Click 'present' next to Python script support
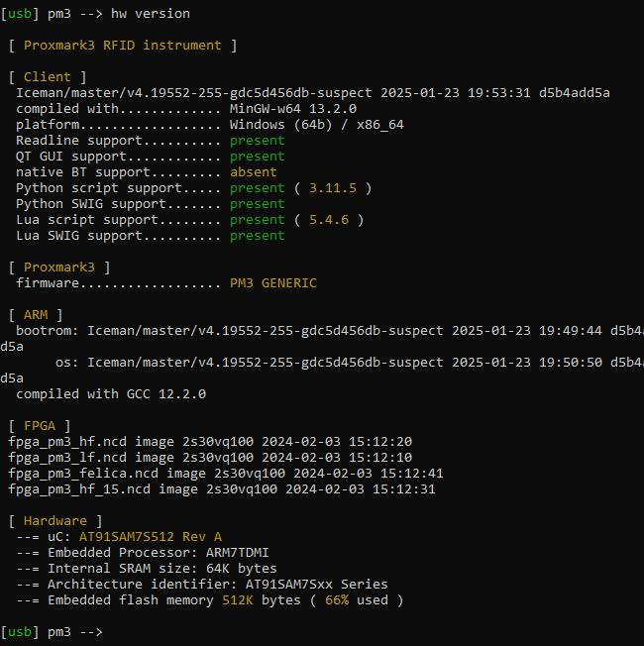Image resolution: width=644 pixels, height=646 pixels. (x=258, y=188)
